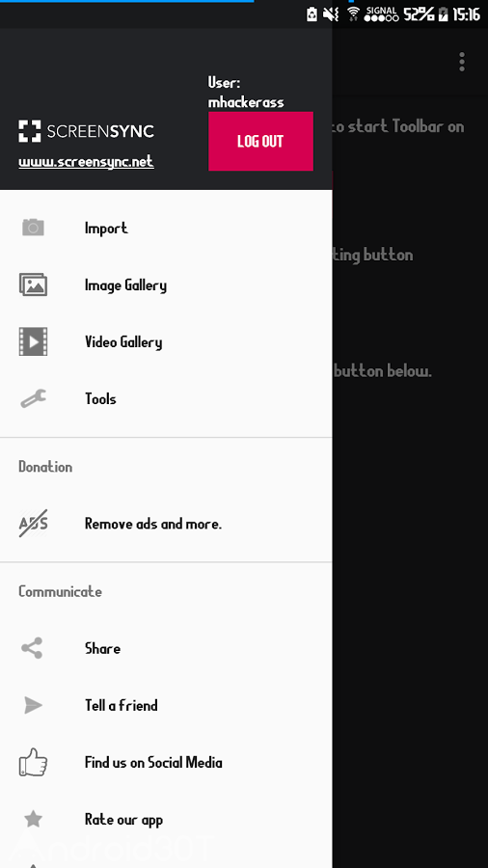Image resolution: width=488 pixels, height=868 pixels.
Task: Select Find us on Social Media
Action: click(166, 762)
